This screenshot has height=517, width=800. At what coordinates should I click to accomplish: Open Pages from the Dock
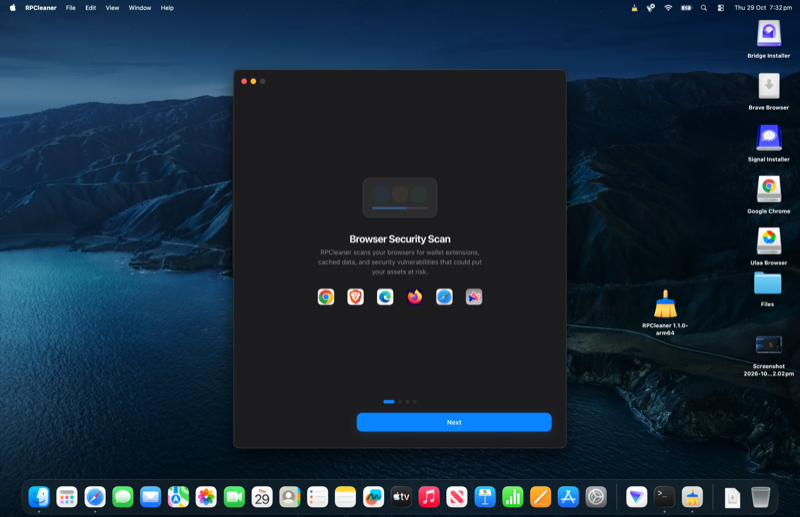[540, 497]
